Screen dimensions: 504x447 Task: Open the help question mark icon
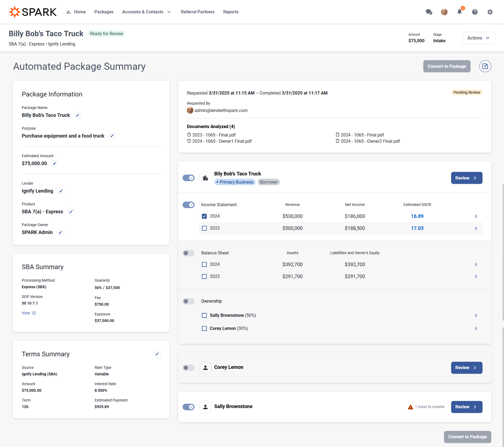475,12
